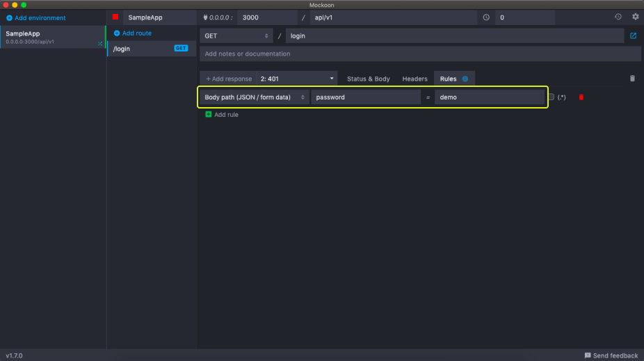
Task: Click Add rule below the password rule
Action: 222,114
